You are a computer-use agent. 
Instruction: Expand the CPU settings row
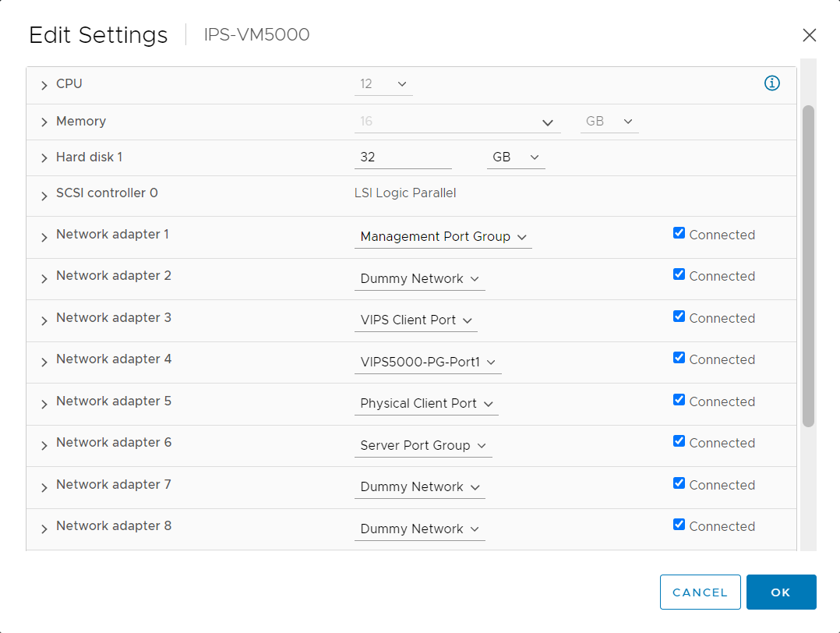click(44, 85)
